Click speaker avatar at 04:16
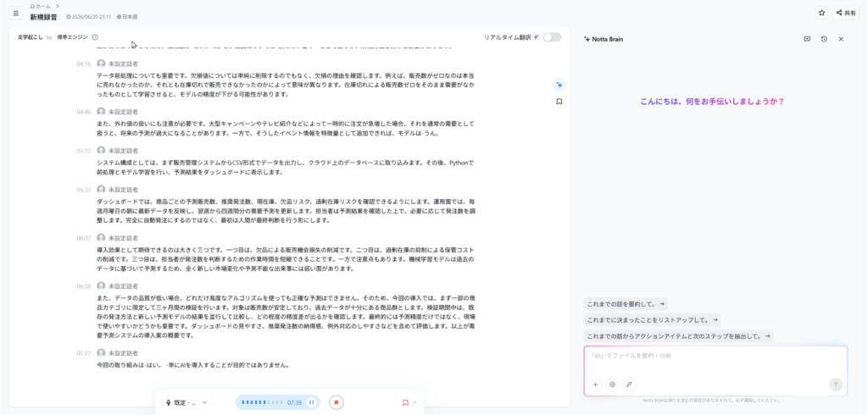 [101, 64]
